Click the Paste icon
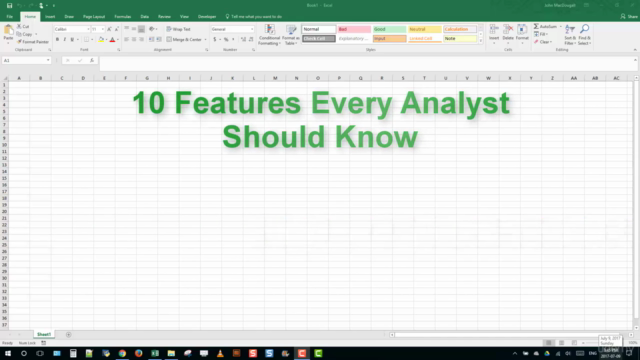Image resolution: width=640 pixels, height=360 pixels. click(8, 30)
